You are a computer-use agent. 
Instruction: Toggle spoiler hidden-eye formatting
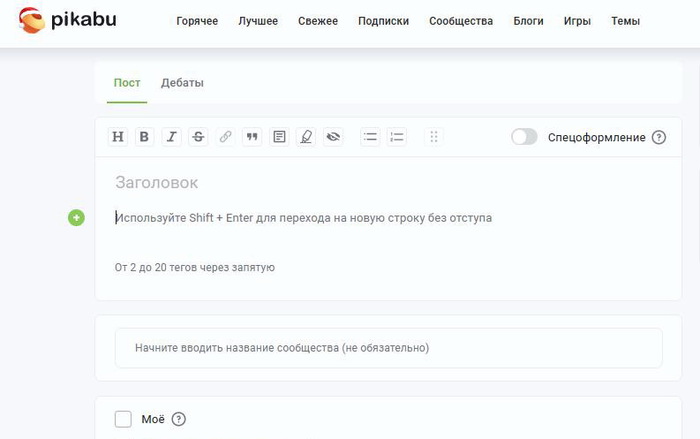333,137
